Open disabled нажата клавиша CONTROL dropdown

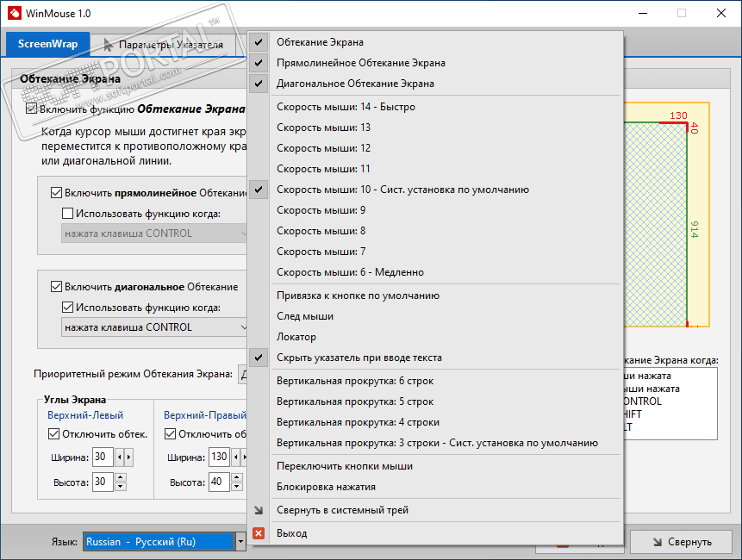click(x=154, y=233)
